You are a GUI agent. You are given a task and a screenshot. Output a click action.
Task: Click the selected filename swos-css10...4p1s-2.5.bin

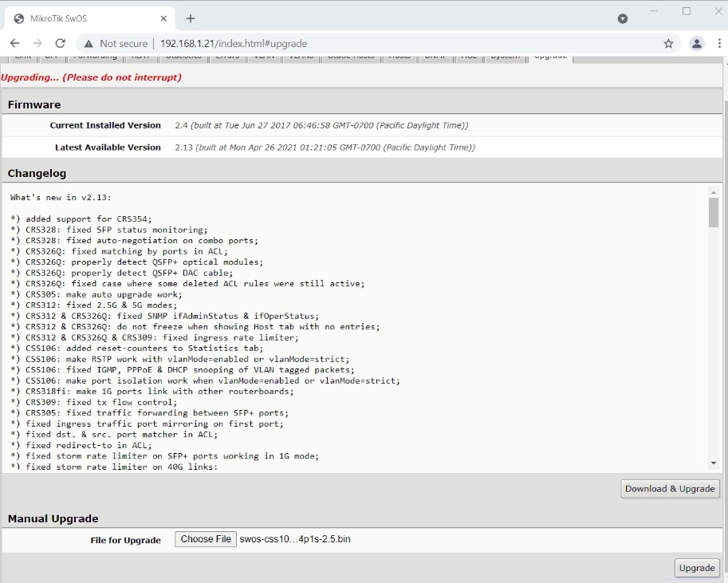pyautogui.click(x=295, y=539)
